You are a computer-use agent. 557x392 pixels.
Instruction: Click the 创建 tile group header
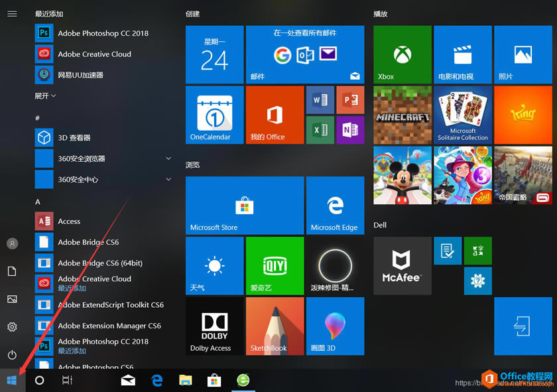pos(192,14)
